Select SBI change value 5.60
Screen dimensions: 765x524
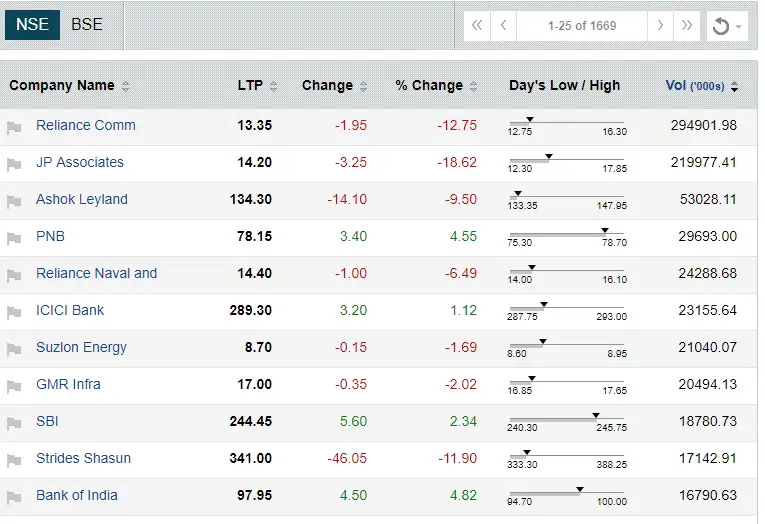click(x=353, y=421)
